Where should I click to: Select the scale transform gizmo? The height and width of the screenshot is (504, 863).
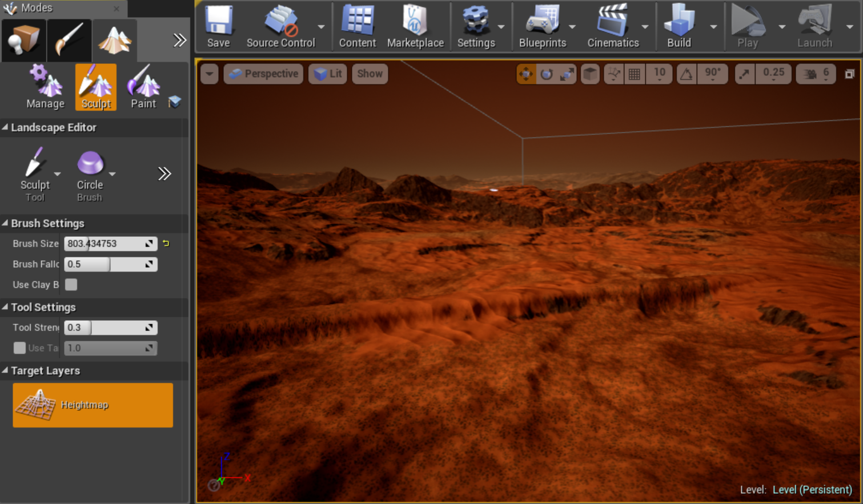tap(567, 74)
